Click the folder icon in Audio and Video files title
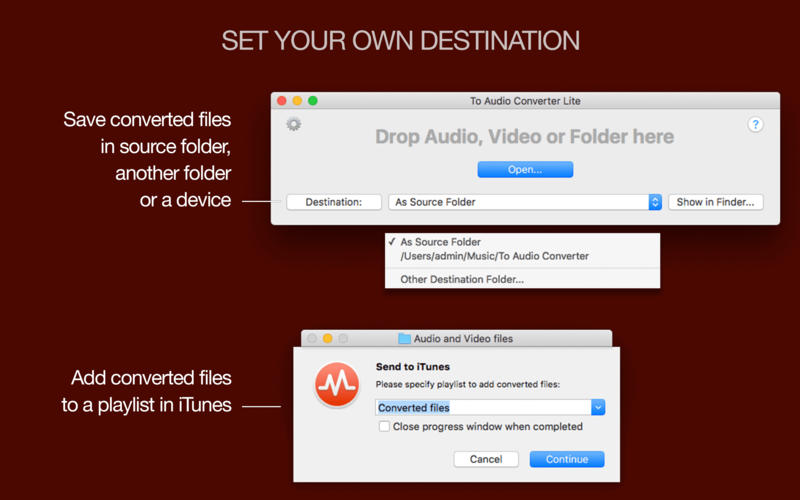Viewport: 800px width, 500px height. coord(404,338)
